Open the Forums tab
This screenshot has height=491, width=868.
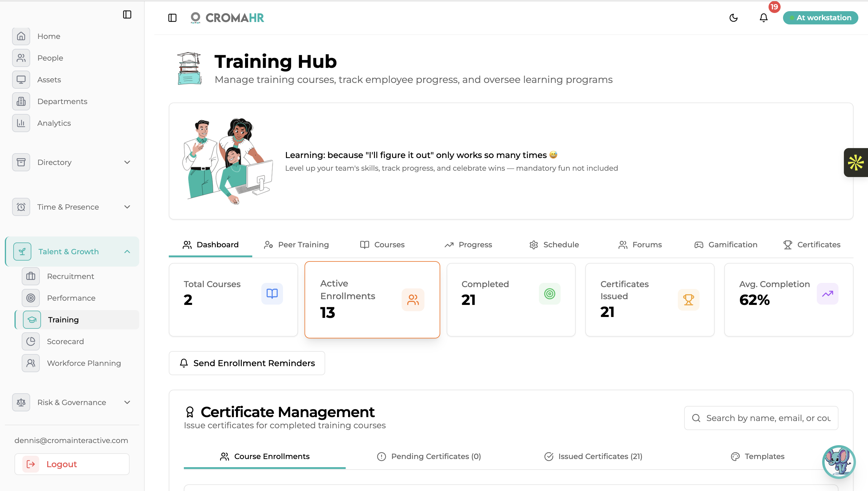640,245
